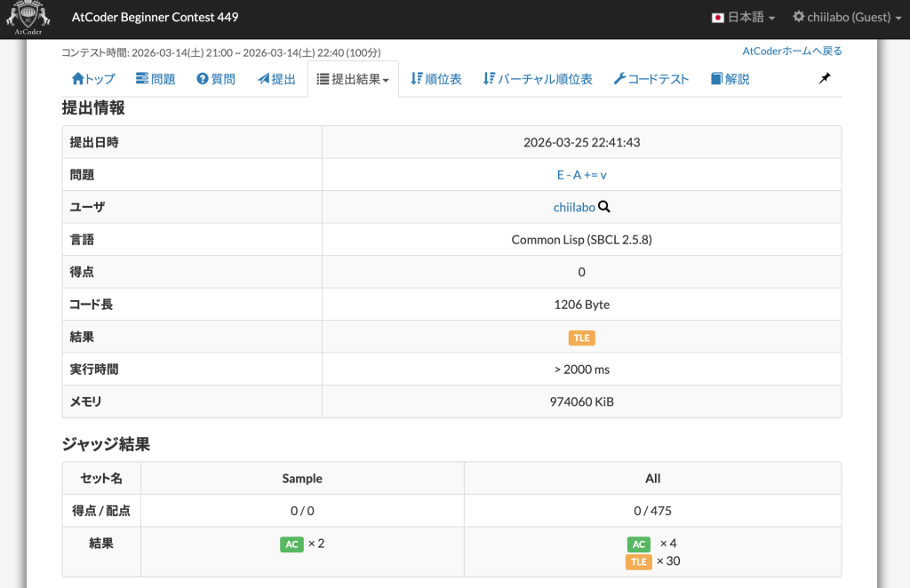Open the 解説 editorial tab
Image resolution: width=910 pixels, height=588 pixels.
730,79
